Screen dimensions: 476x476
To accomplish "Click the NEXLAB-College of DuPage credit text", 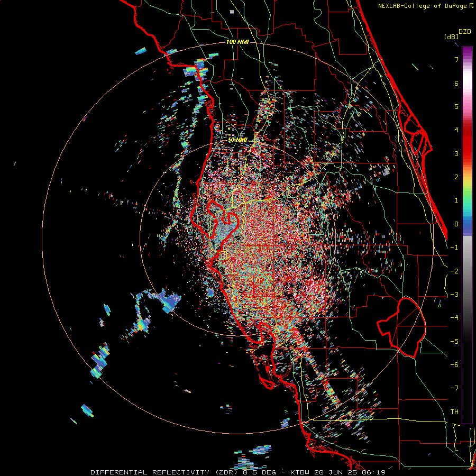I will click(x=423, y=6).
